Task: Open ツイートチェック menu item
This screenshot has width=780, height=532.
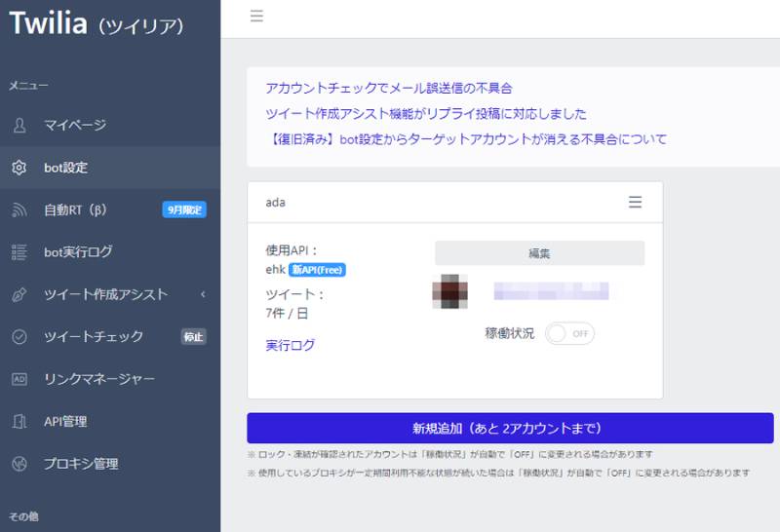Action: (x=110, y=336)
